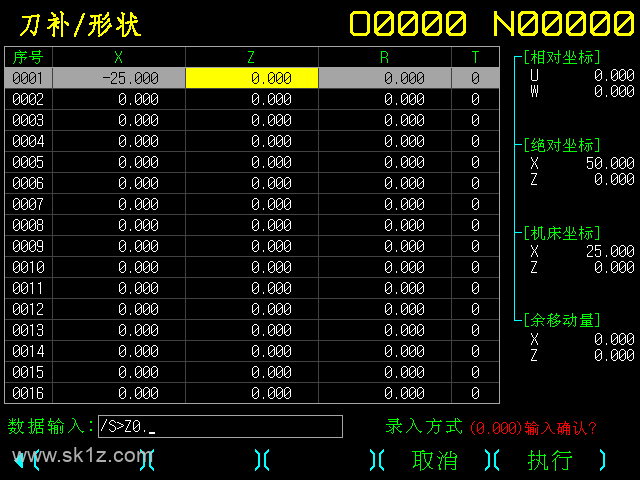The width and height of the screenshot is (640, 480).
Task: Select the highlighted Z cell in row 0001
Action: point(252,78)
